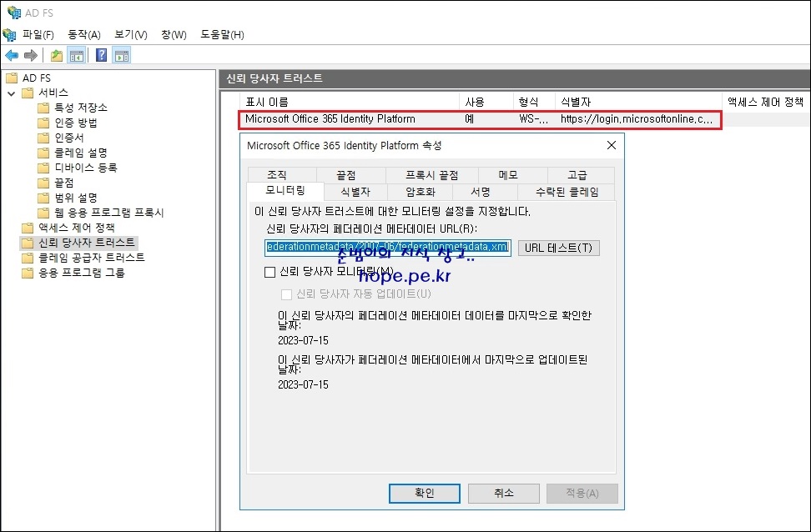The width and height of the screenshot is (811, 532).
Task: Click the 서비스 folder icon
Action: point(28,93)
